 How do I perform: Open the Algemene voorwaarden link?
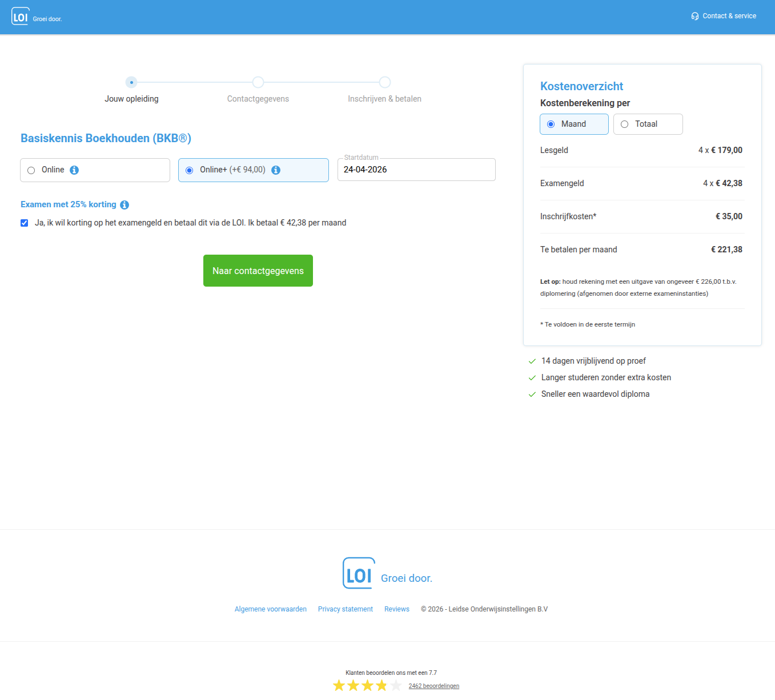[x=271, y=609]
